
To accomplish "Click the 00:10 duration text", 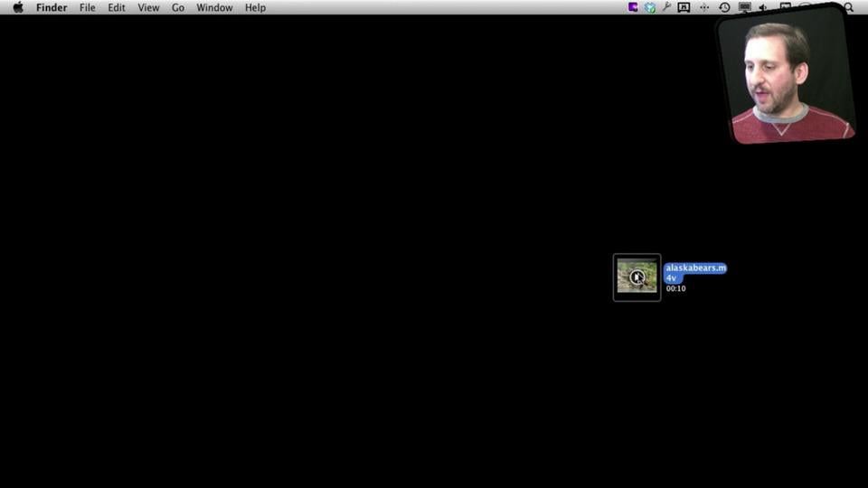I will point(676,289).
